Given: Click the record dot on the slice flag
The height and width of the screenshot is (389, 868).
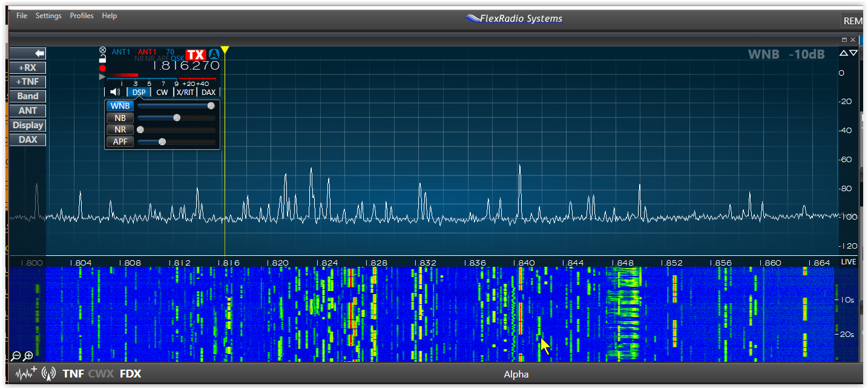Looking at the screenshot, I should (x=103, y=68).
